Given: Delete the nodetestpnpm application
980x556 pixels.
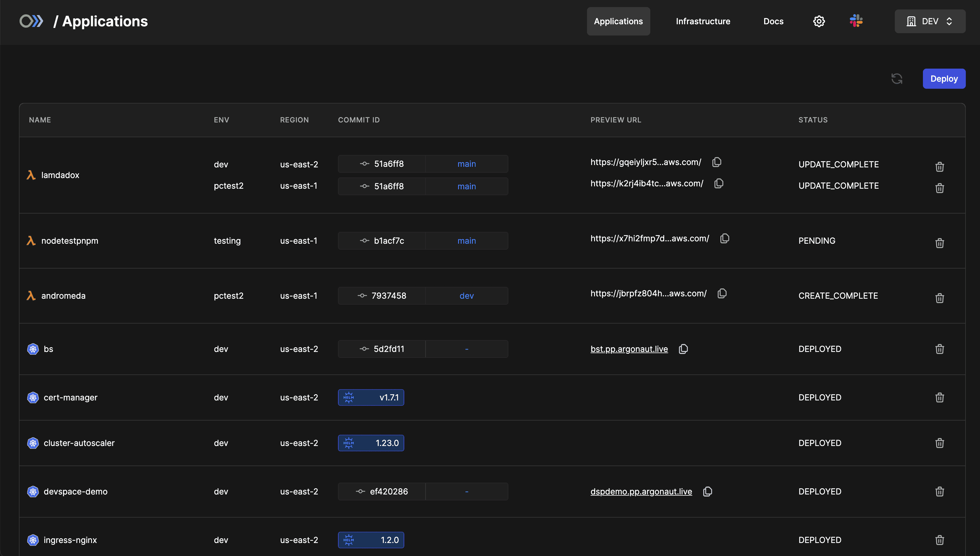Looking at the screenshot, I should click(939, 243).
